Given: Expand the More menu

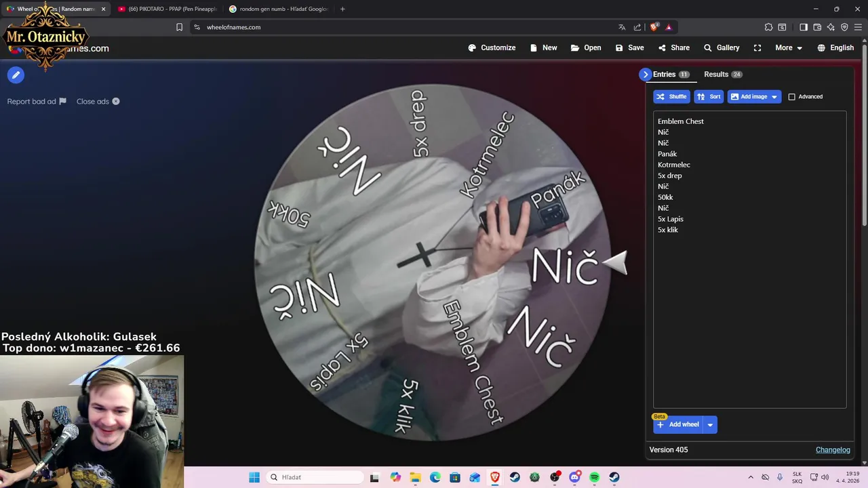Looking at the screenshot, I should tap(789, 47).
